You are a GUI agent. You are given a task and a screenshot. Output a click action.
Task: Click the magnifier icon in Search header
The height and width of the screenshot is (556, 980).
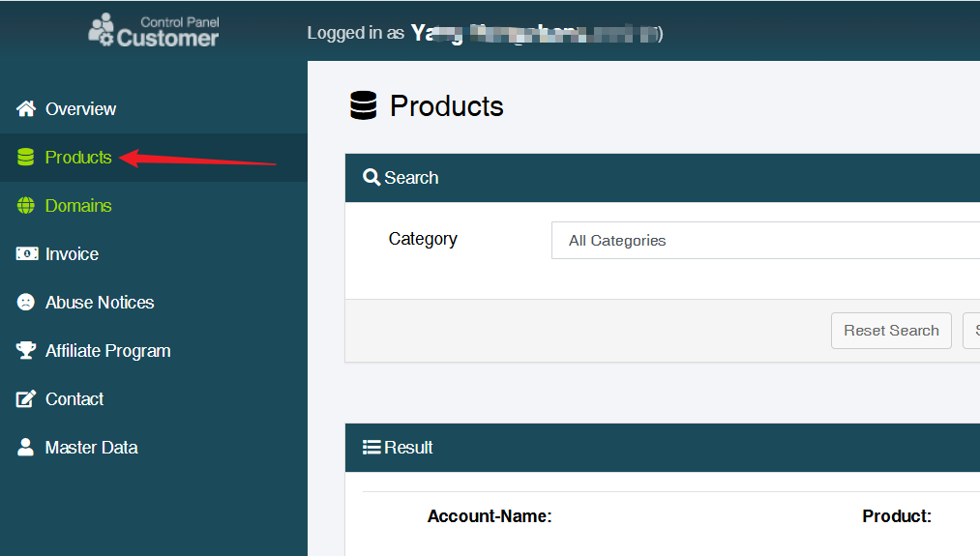point(371,177)
